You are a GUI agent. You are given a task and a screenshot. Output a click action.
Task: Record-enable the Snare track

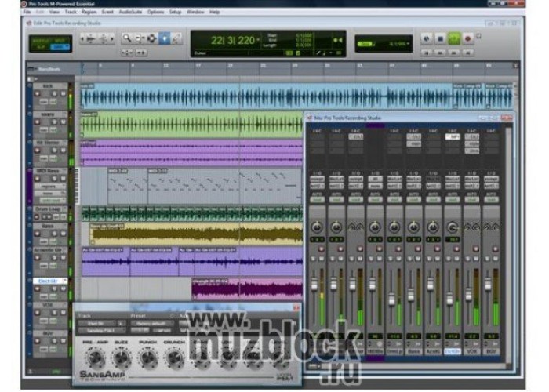pyautogui.click(x=37, y=122)
